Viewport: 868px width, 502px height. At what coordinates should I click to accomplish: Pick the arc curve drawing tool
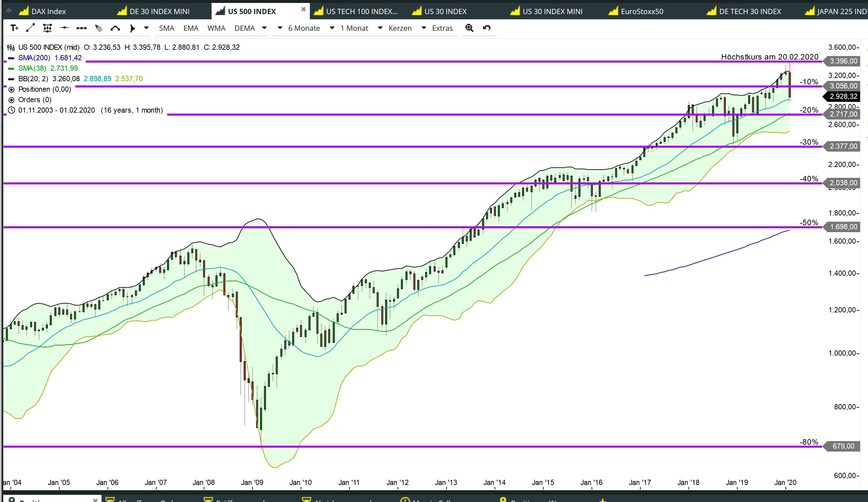pos(115,28)
